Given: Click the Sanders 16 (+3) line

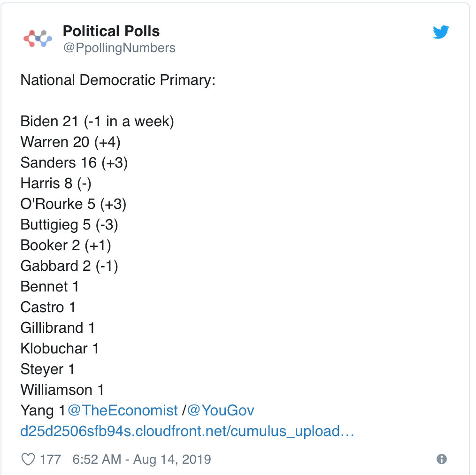Looking at the screenshot, I should (x=74, y=163).
